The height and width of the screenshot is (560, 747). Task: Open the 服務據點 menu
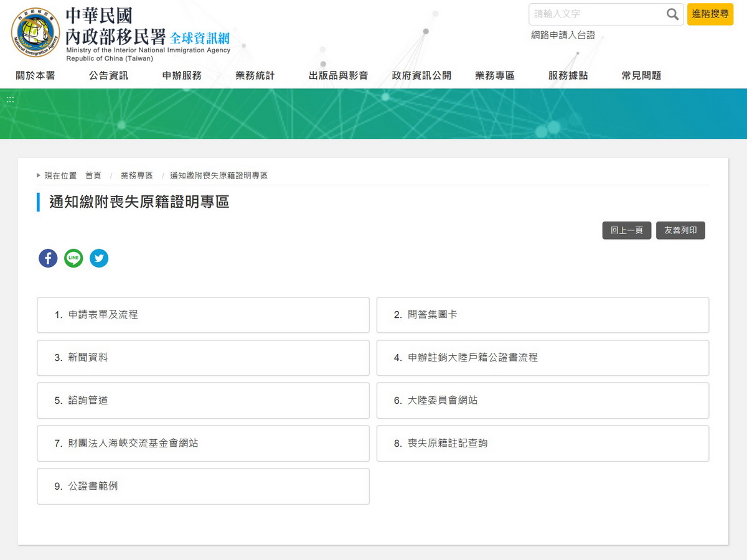pos(568,76)
